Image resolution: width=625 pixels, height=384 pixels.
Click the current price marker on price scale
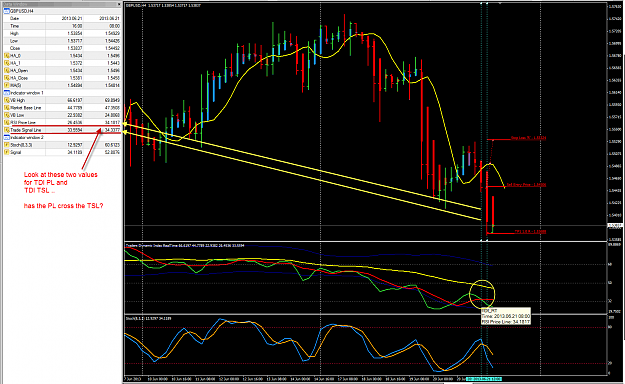pyautogui.click(x=614, y=226)
